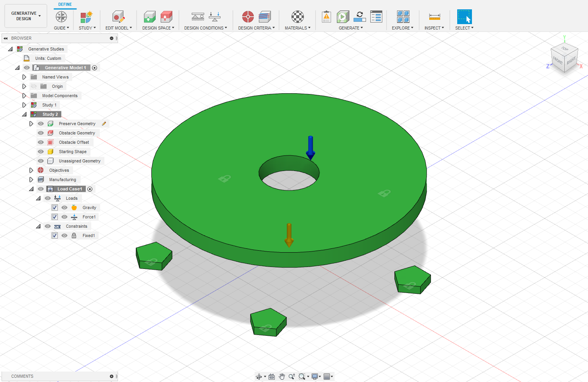
Task: Collapse the Study 2 node
Action: point(24,114)
